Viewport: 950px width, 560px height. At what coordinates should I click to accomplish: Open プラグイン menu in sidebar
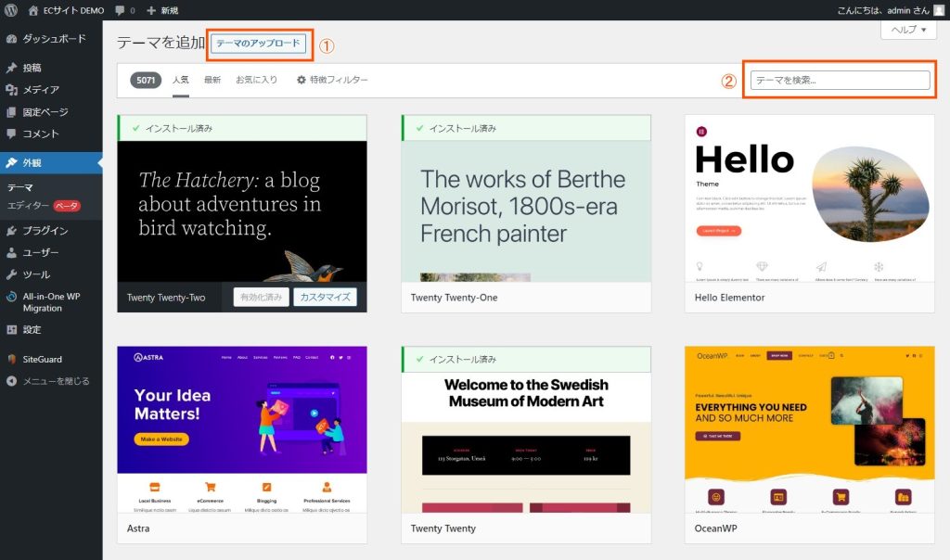pos(45,231)
